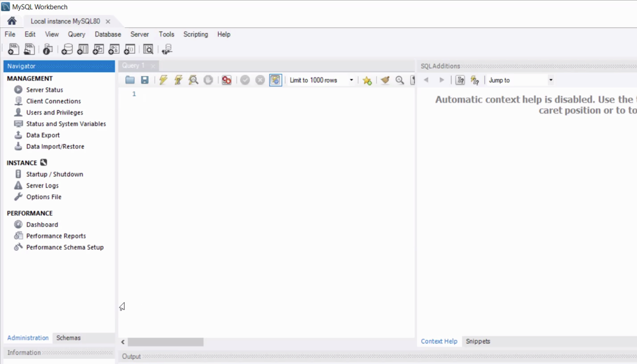Open a SQL script file with folder icon
637x364 pixels.
(x=130, y=80)
